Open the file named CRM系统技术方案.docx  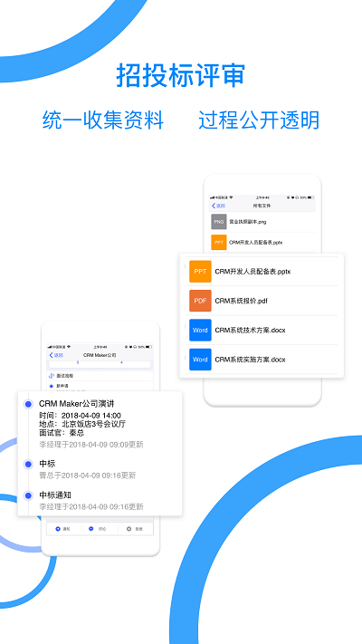[250, 331]
